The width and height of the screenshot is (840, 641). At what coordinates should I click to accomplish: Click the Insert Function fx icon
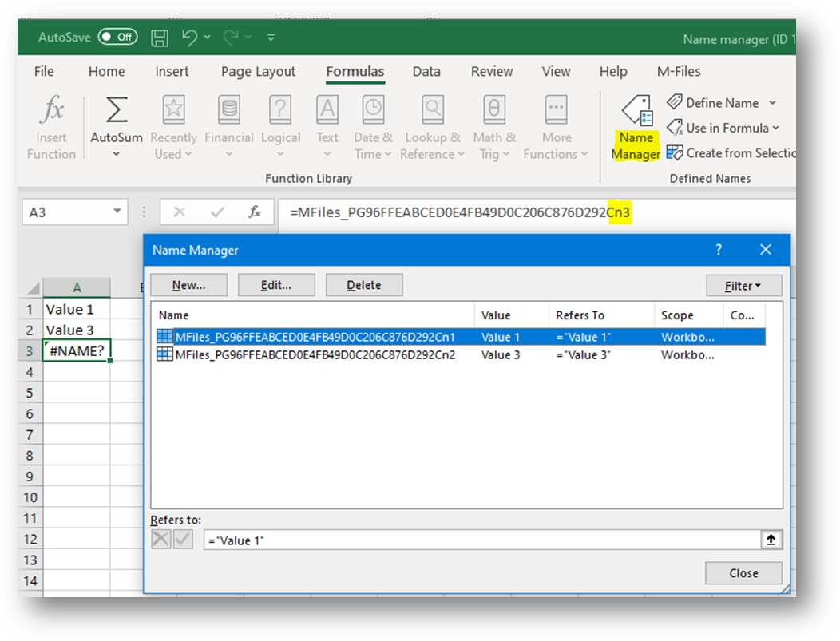[x=52, y=109]
